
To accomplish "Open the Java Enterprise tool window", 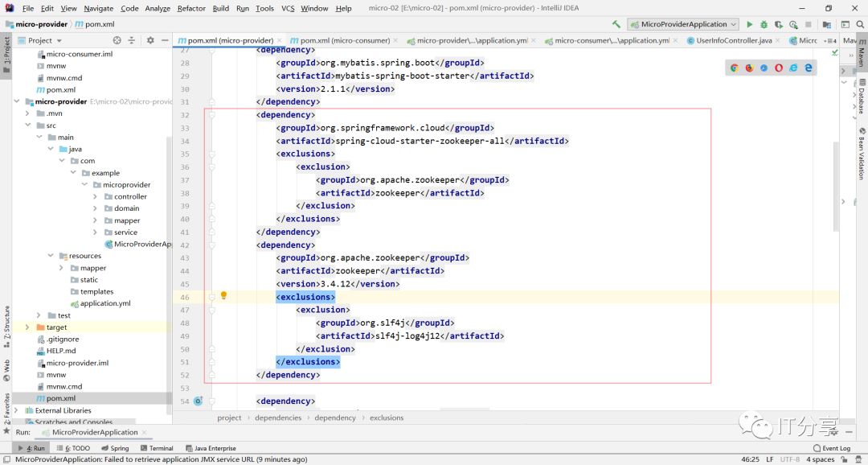I will pos(211,448).
